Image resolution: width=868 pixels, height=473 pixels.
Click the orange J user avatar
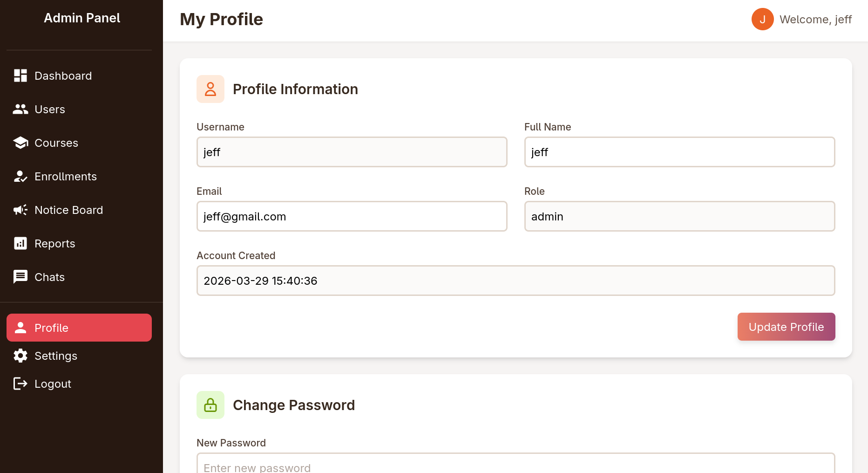click(762, 19)
